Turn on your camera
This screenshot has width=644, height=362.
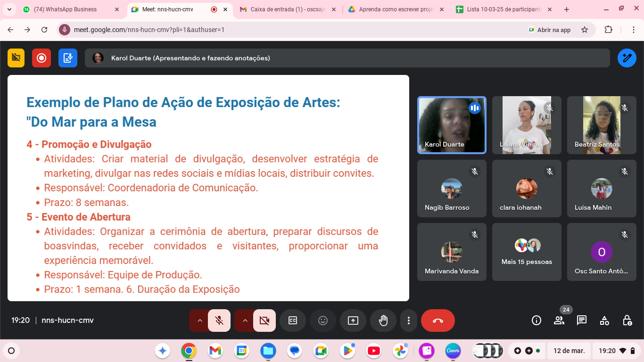[264, 321]
